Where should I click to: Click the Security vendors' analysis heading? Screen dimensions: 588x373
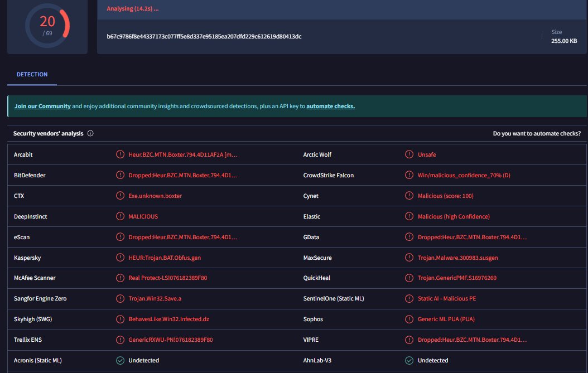(49, 133)
